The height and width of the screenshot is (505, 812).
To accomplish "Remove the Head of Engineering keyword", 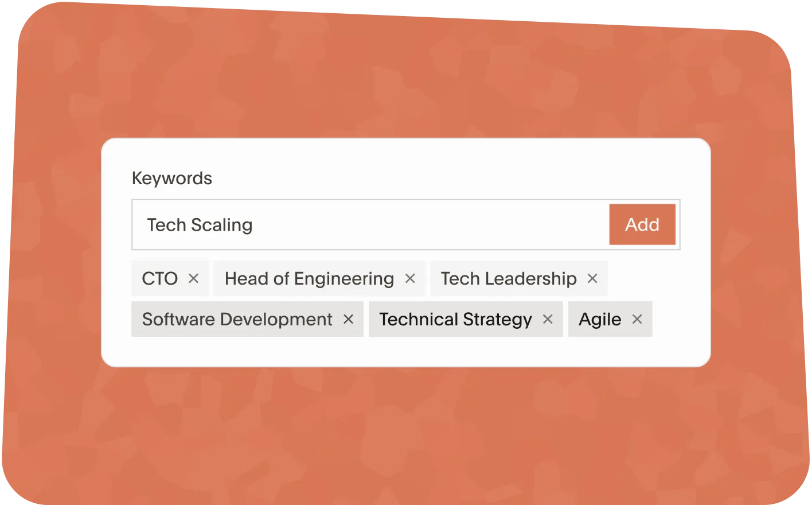I will pos(410,278).
